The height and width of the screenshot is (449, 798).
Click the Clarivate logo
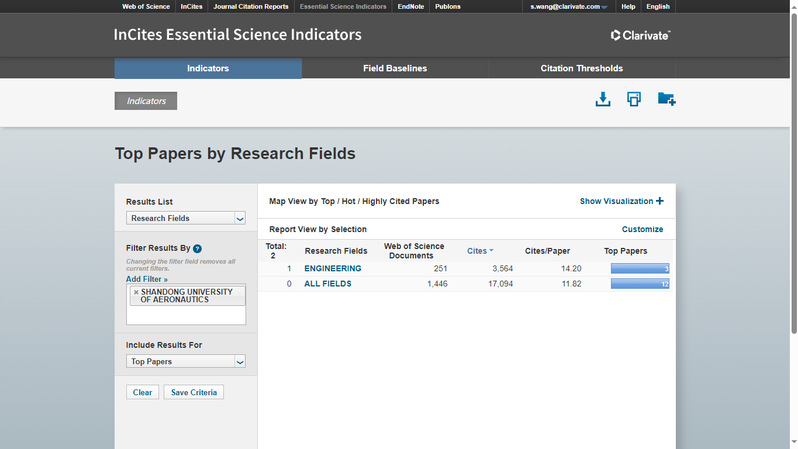click(x=640, y=35)
